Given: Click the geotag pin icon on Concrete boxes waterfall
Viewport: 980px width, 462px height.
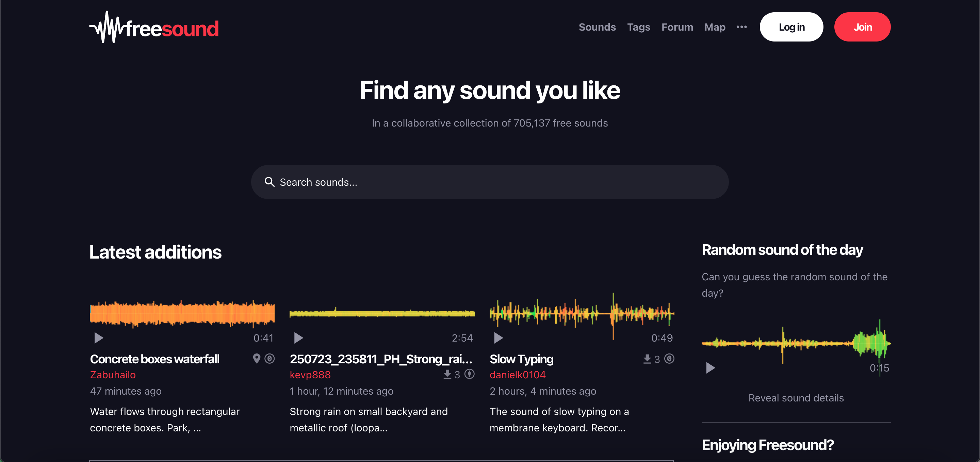Looking at the screenshot, I should click(257, 359).
